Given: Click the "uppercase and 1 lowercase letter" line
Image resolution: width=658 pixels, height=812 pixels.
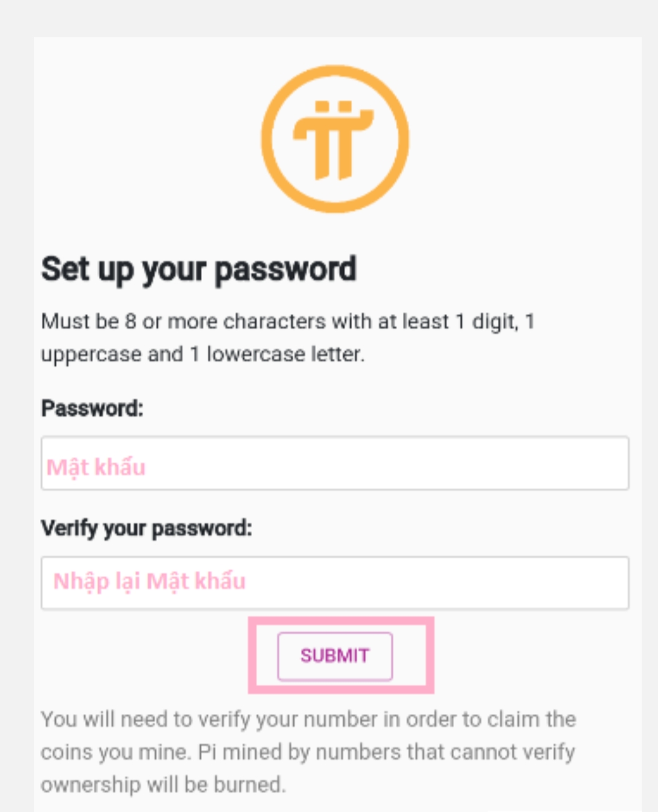Looking at the screenshot, I should coord(202,354).
